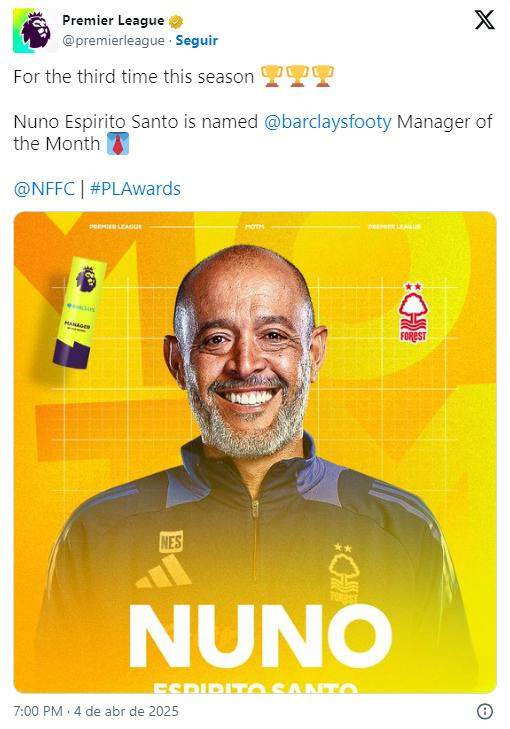Viewport: 510px width, 729px height.
Task: Open the @premierleague handle
Action: [x=113, y=41]
